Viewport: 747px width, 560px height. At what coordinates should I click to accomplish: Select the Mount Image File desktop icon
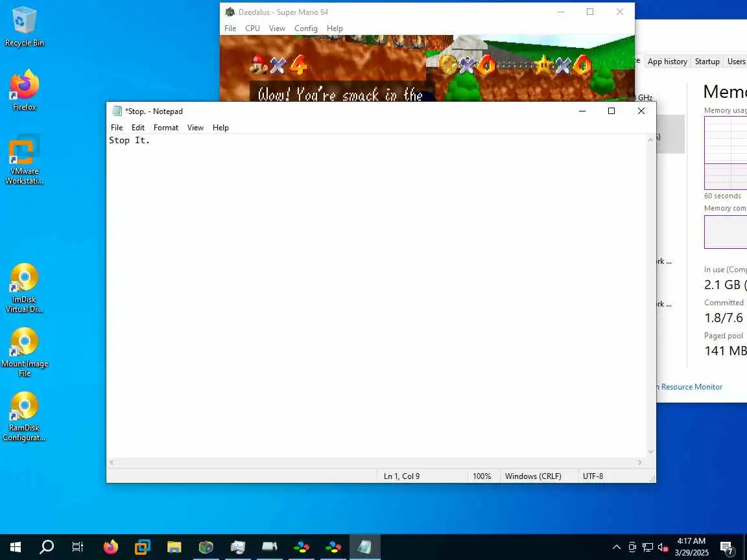tap(24, 353)
